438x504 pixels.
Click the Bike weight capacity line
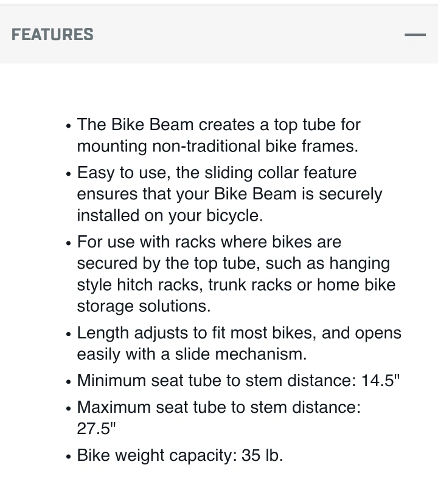[x=180, y=455]
